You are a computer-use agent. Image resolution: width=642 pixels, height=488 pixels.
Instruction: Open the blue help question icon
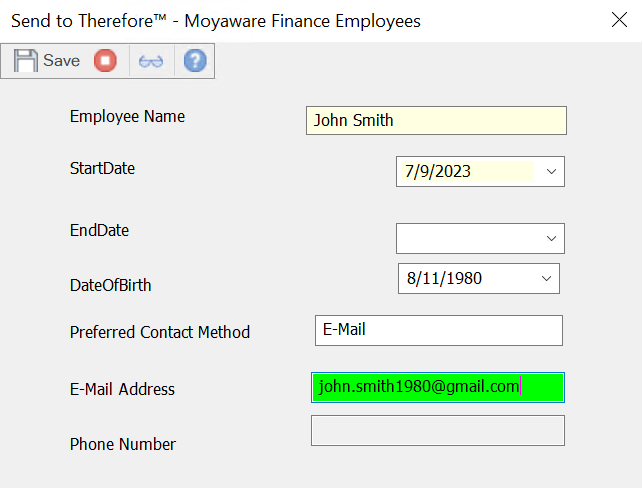tap(195, 61)
